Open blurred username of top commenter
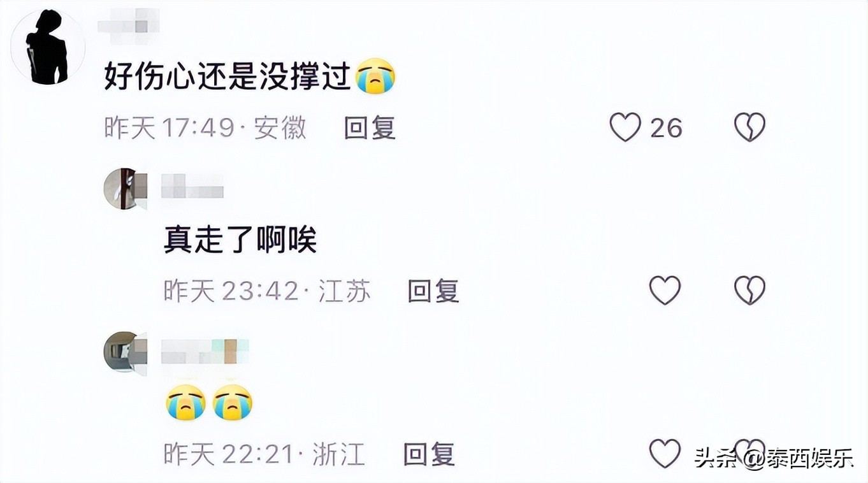Screen dimensions: 868x483 130,26
